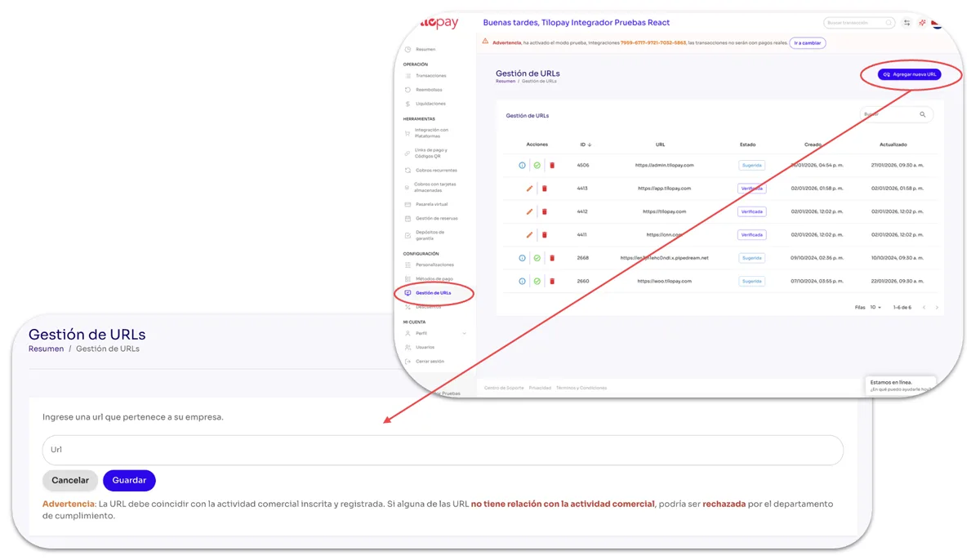Delete URL row 4412 with trash icon
This screenshot has width=980, height=560.
pyautogui.click(x=545, y=211)
